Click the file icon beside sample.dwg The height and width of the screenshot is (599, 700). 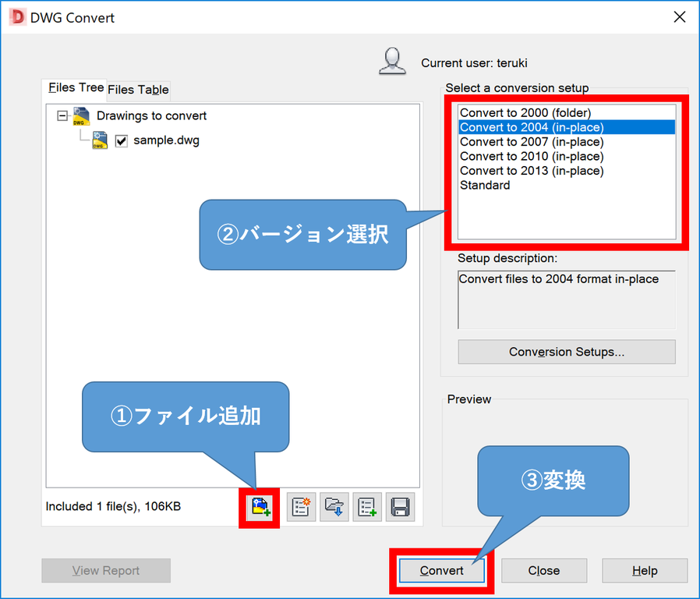point(100,140)
